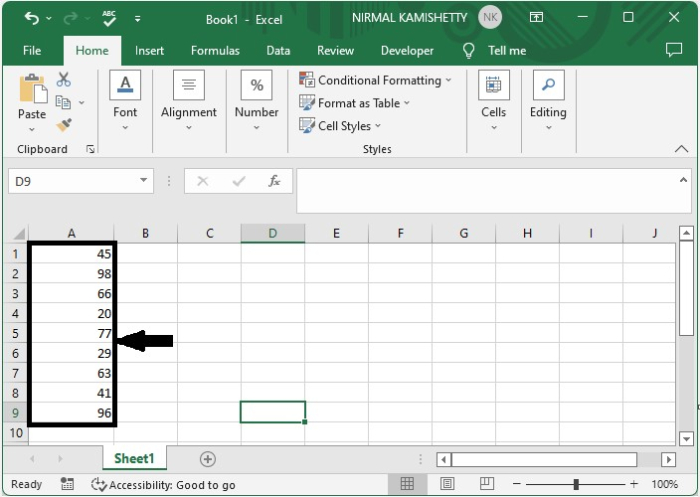Viewport: 700px width, 497px height.
Task: Click the Insert Function fx icon
Action: [x=274, y=181]
